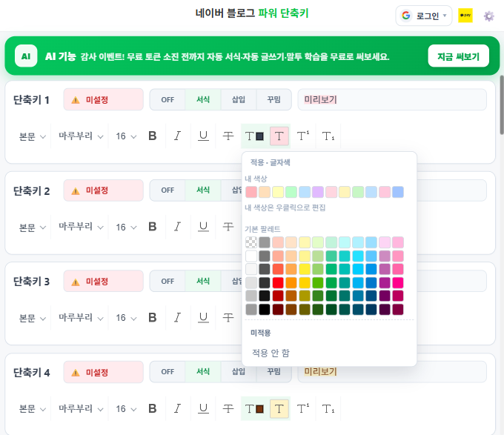Toggle strikethrough in 단축키 4 row
This screenshot has width=504, height=435.
click(228, 408)
